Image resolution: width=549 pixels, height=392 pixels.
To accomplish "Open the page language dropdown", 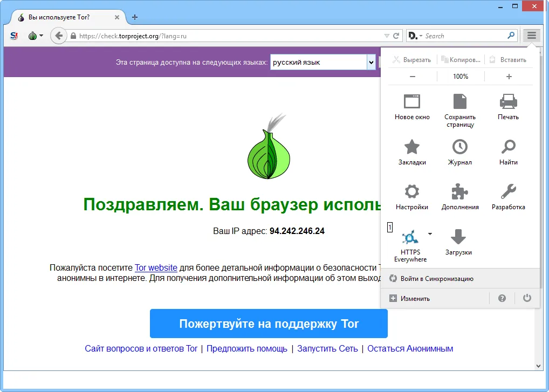I will tap(371, 63).
